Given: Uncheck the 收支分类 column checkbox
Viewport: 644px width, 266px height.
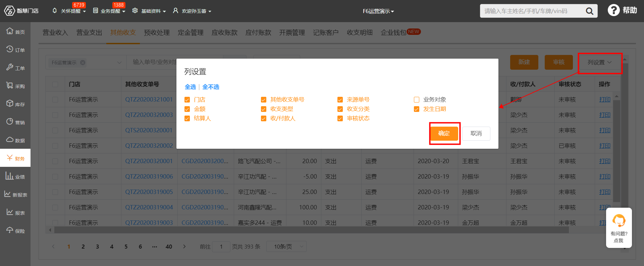Looking at the screenshot, I should tap(340, 109).
